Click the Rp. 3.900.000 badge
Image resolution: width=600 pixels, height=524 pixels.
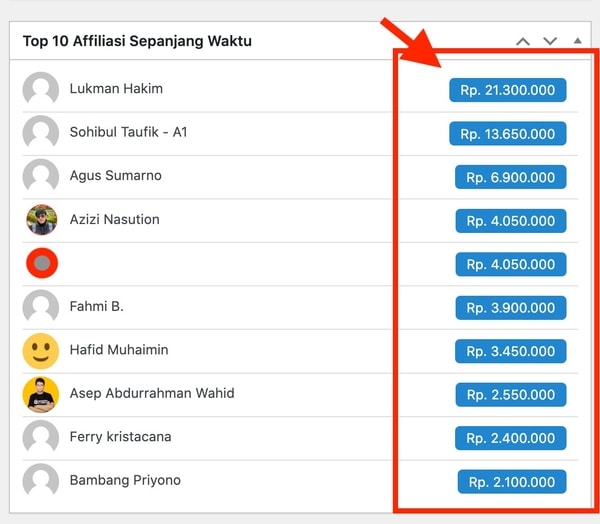[x=510, y=308]
